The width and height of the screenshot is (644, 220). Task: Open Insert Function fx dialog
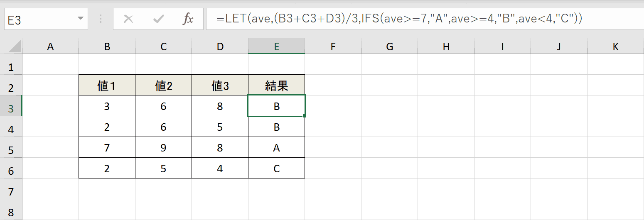189,19
